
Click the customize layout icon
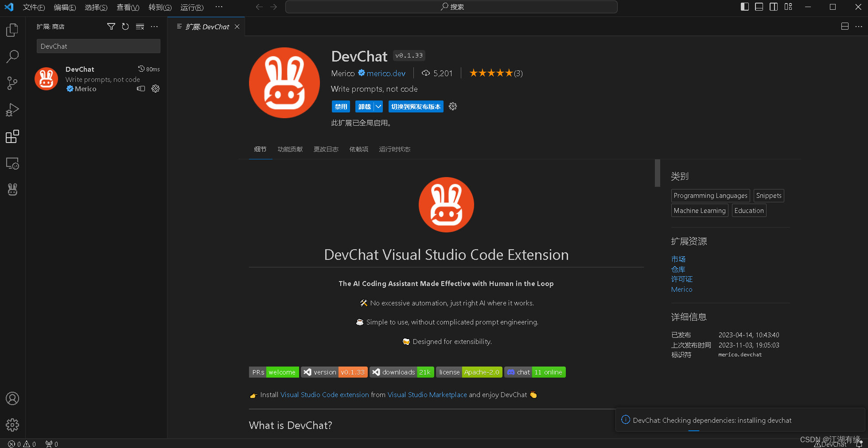click(x=788, y=7)
